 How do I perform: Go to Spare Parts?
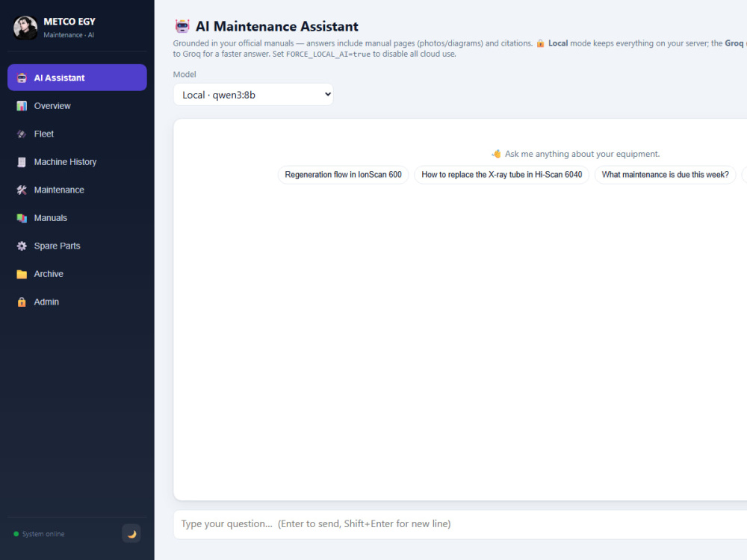77,246
